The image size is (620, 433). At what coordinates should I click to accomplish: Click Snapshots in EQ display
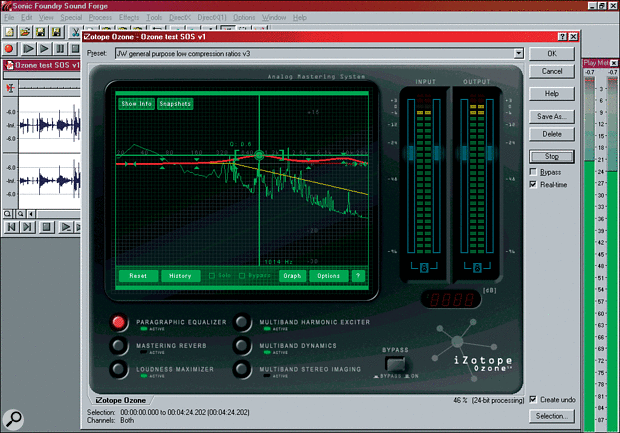pyautogui.click(x=175, y=104)
